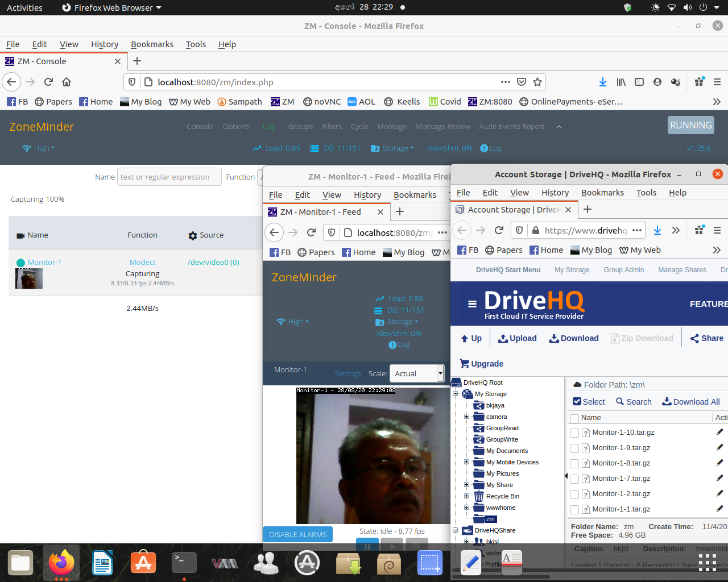
Task: Save page to Pocket icon in URL bar
Action: pyautogui.click(x=522, y=82)
